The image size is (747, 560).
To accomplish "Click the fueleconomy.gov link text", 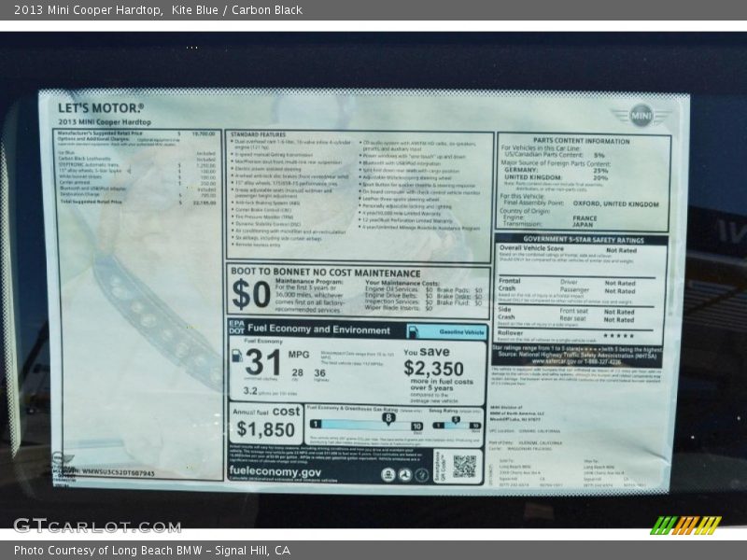I will (275, 471).
